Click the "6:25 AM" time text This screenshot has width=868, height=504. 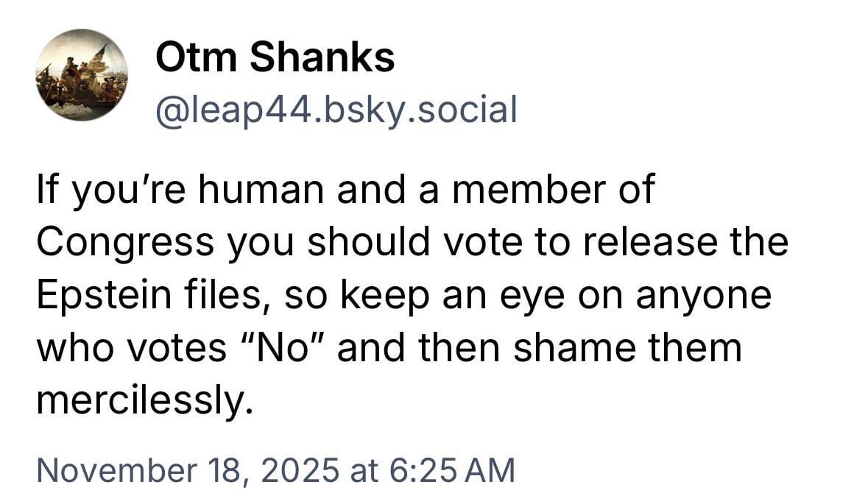pyautogui.click(x=451, y=470)
